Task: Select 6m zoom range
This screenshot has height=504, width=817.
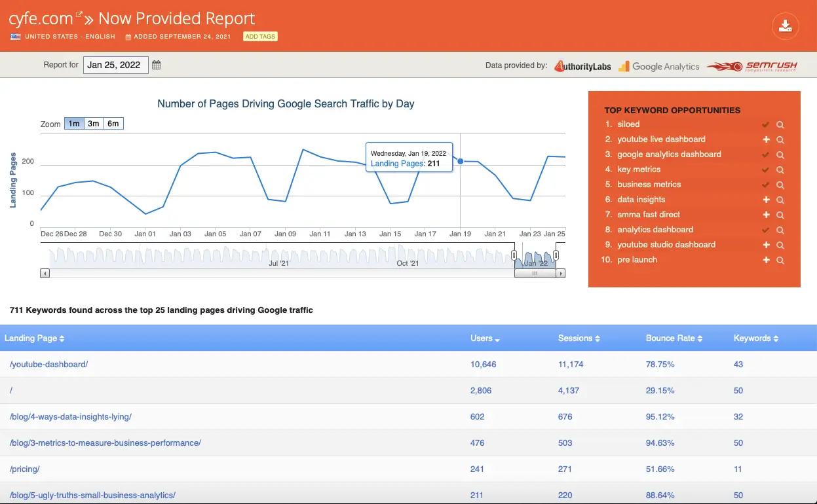Action: coord(113,124)
